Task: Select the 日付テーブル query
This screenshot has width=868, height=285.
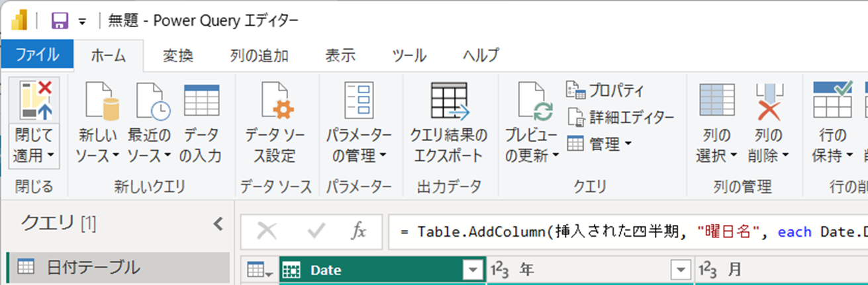Action: tap(93, 268)
